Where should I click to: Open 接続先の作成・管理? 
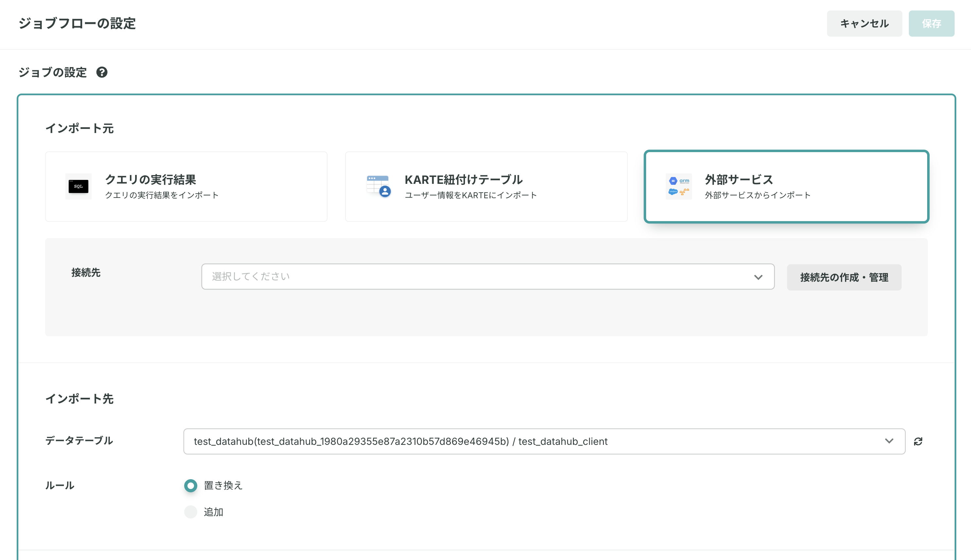pyautogui.click(x=844, y=277)
